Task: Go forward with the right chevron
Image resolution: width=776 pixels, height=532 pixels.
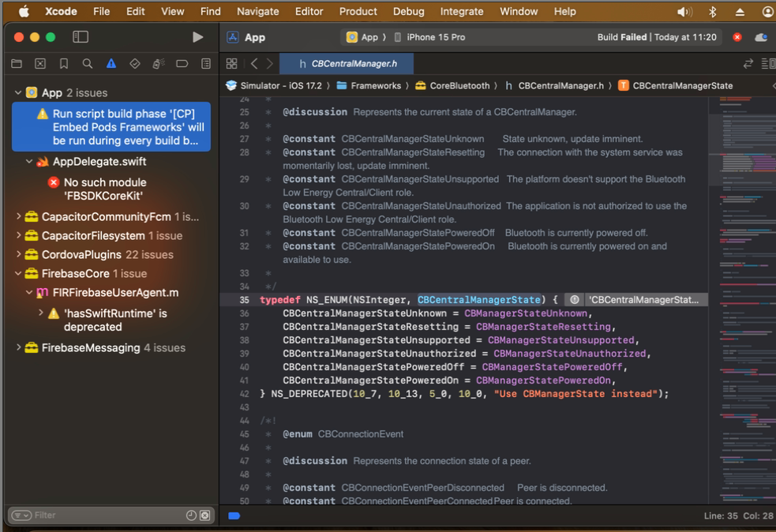Action: click(270, 64)
